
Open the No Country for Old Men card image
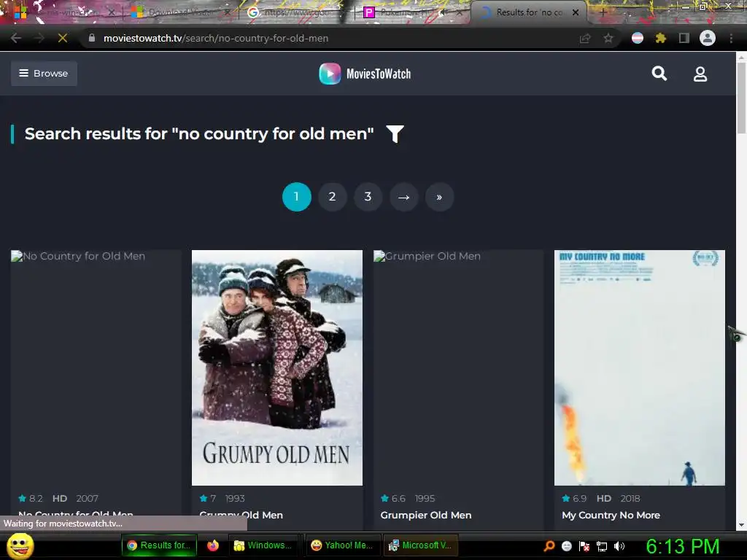click(96, 367)
